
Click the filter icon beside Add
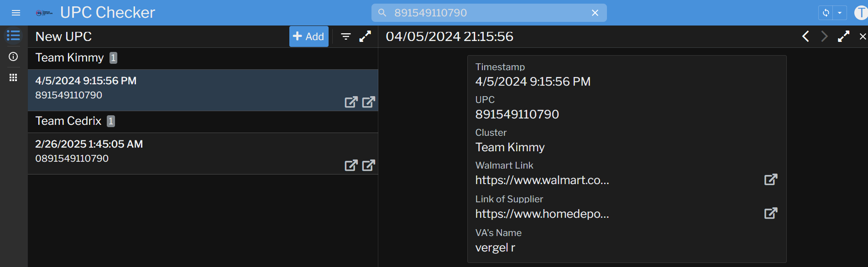(346, 36)
